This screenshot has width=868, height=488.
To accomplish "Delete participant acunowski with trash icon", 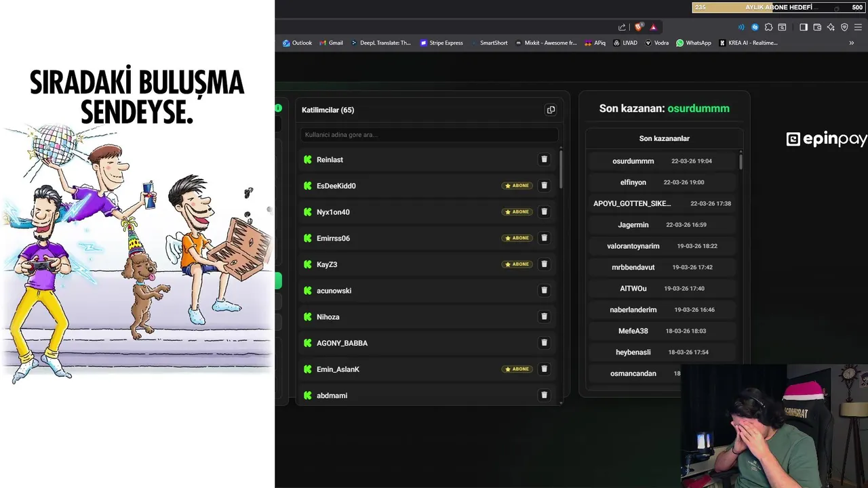I will pyautogui.click(x=544, y=290).
